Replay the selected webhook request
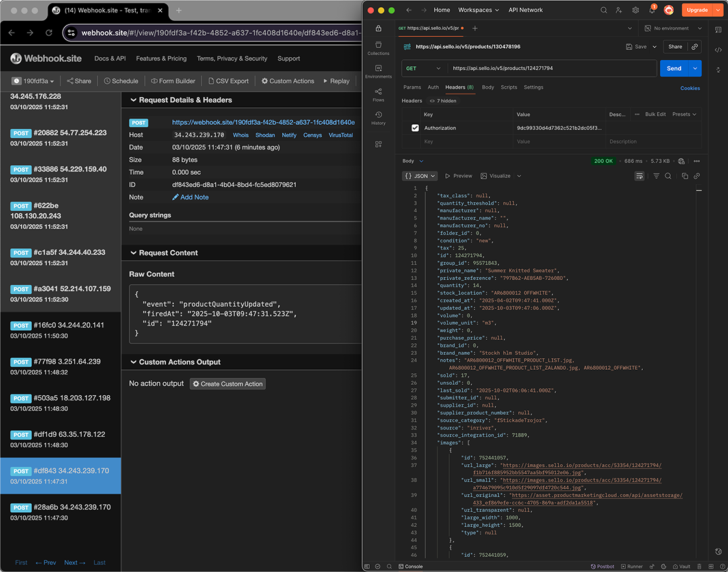This screenshot has height=572, width=728. click(x=337, y=81)
